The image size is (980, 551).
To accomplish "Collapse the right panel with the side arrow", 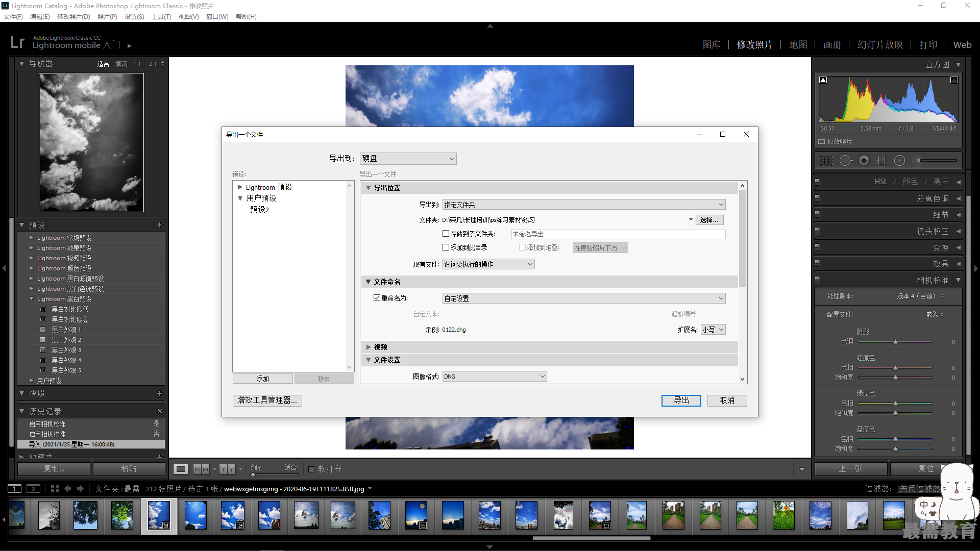I will 976,268.
